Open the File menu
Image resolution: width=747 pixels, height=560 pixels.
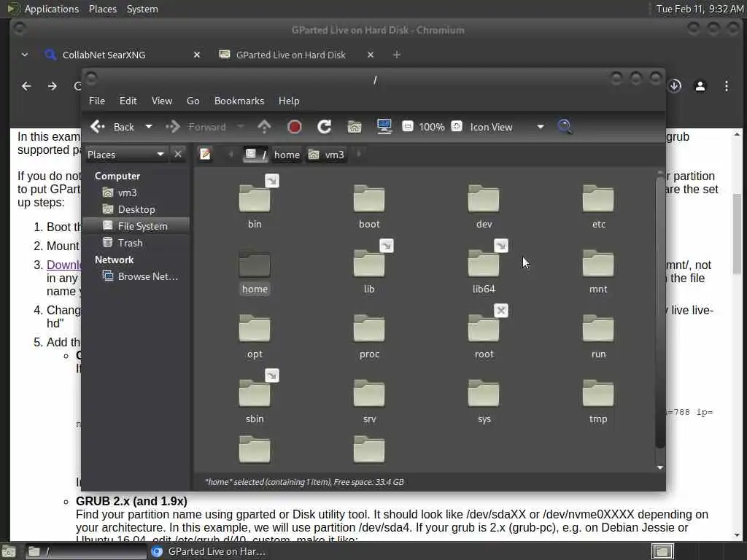[97, 101]
